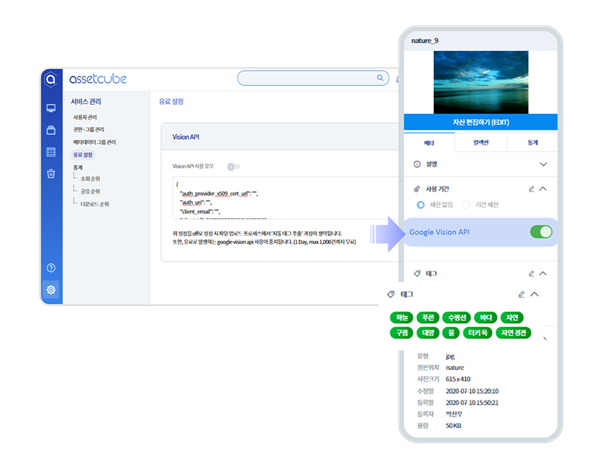Click the grid list icon in sidebar
602x469 pixels.
click(51, 151)
